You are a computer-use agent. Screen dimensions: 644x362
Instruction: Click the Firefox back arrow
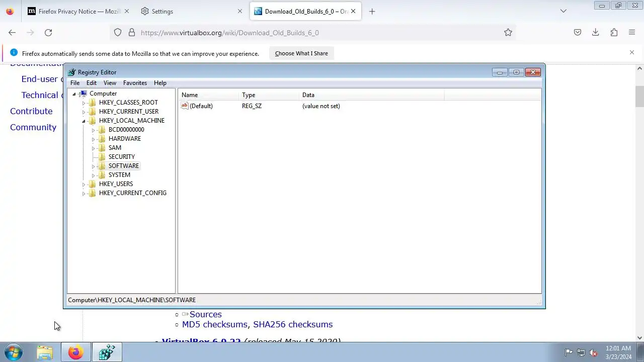pyautogui.click(x=12, y=33)
